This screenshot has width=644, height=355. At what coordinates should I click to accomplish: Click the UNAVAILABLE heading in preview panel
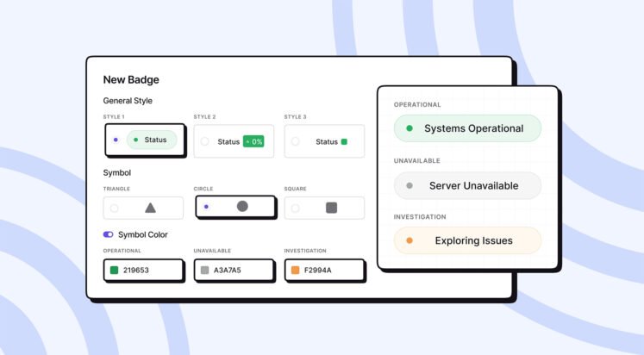pos(417,161)
